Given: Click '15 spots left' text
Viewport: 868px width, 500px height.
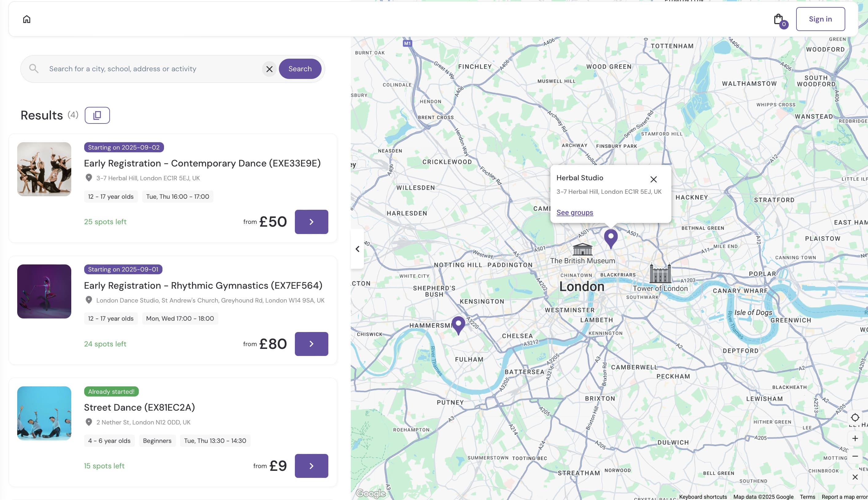Looking at the screenshot, I should click(104, 466).
